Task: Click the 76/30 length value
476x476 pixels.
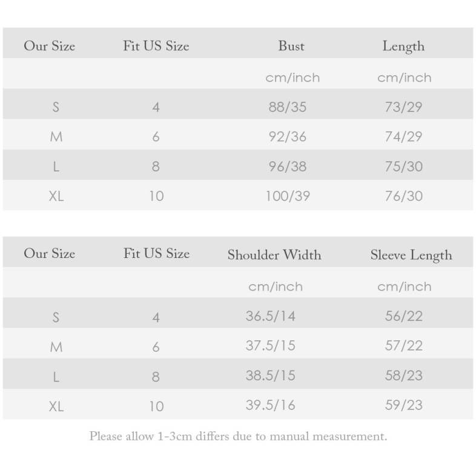Action: click(x=404, y=196)
